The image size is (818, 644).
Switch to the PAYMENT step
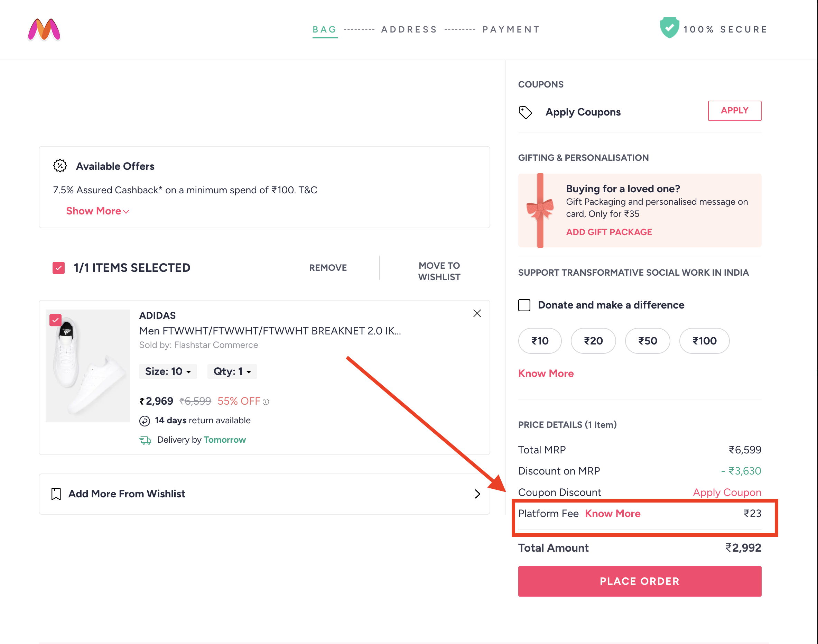click(511, 29)
